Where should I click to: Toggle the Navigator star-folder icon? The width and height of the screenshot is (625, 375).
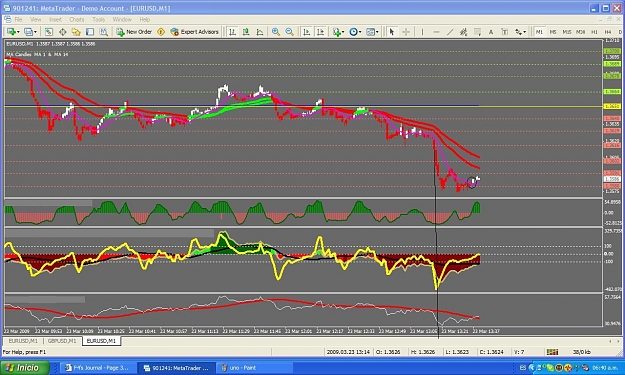pos(76,31)
